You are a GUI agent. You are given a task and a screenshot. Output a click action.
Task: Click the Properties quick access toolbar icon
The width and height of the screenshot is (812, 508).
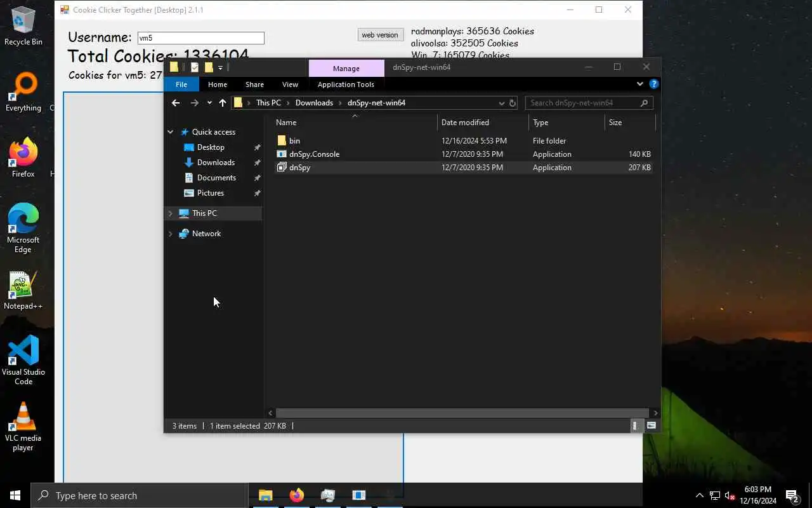195,67
